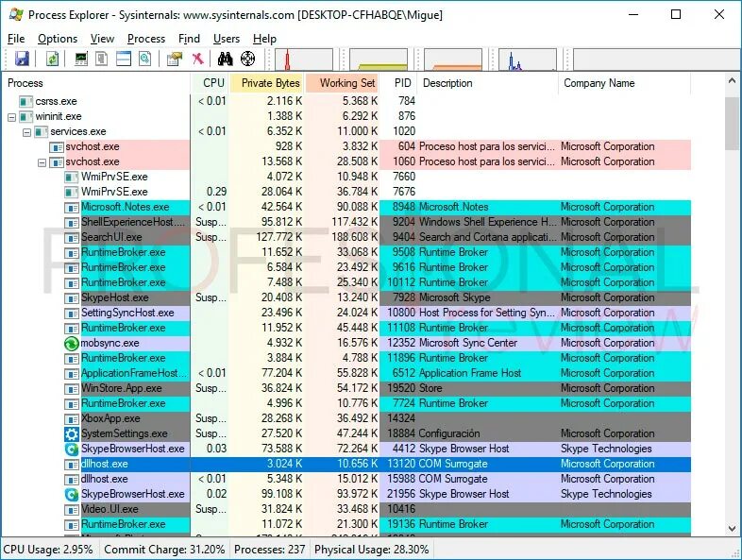
Task: Click the Process Explorer title bar icon
Action: click(16, 15)
